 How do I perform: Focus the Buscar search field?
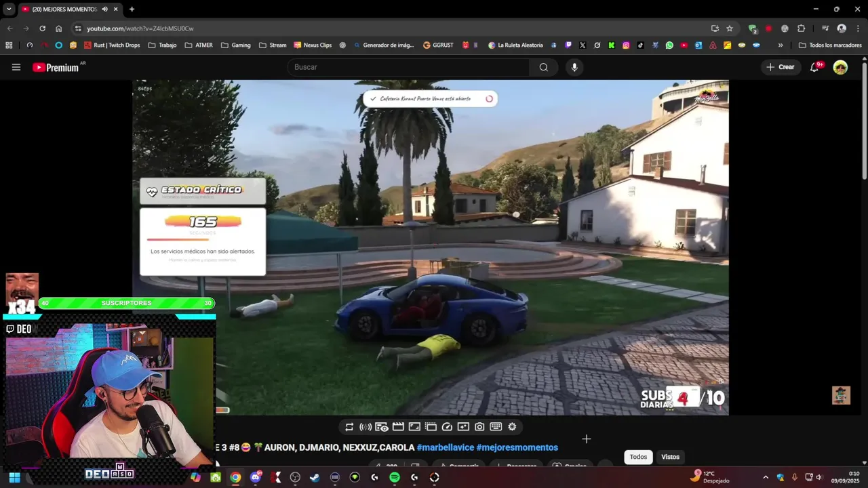410,67
